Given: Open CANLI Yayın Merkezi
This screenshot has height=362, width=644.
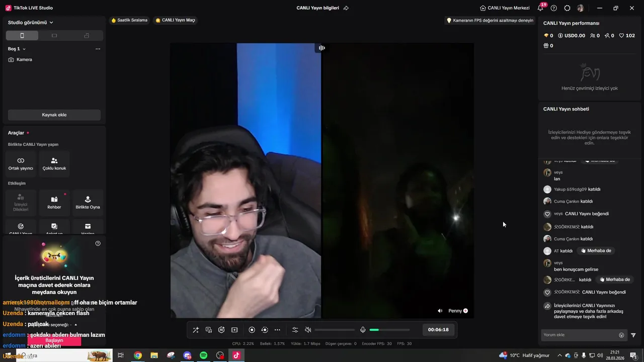Looking at the screenshot, I should (x=505, y=8).
